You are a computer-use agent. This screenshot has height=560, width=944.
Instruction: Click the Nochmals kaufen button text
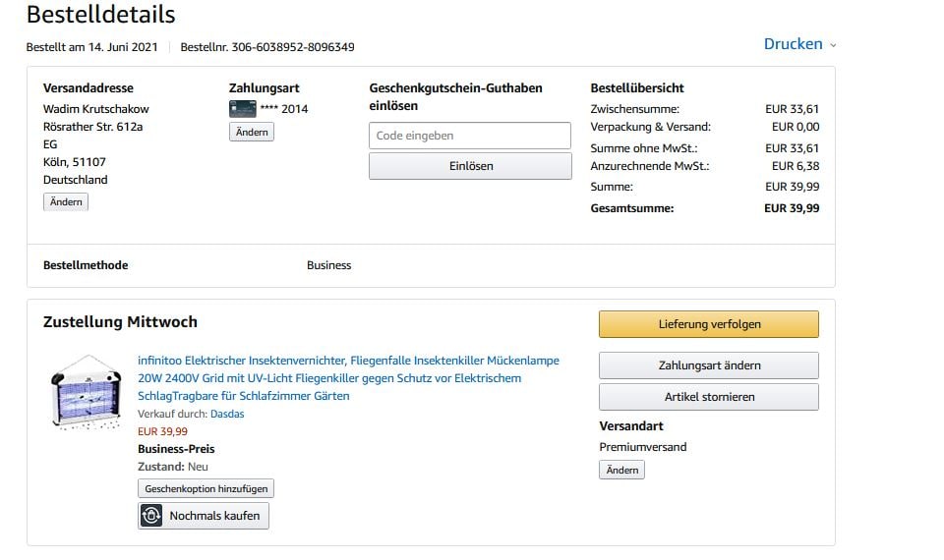point(214,516)
